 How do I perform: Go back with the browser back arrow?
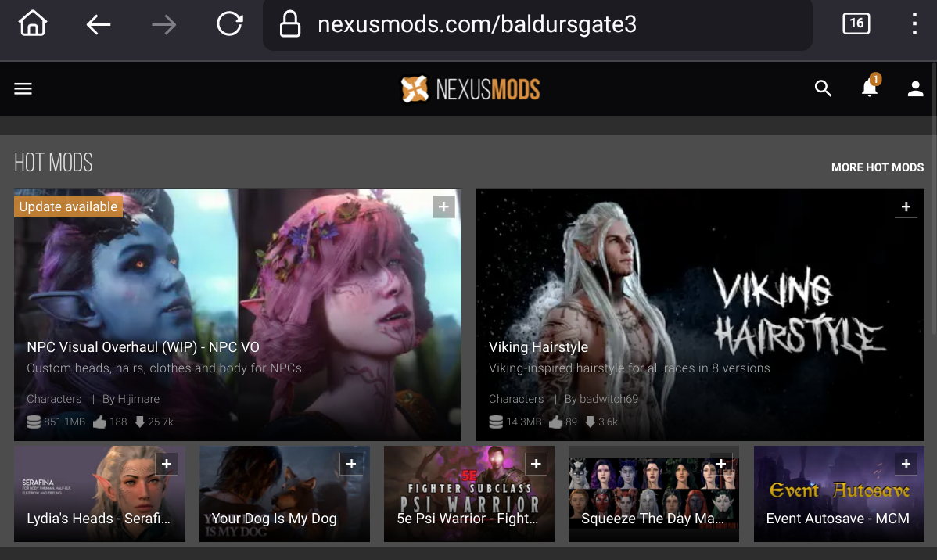(99, 24)
